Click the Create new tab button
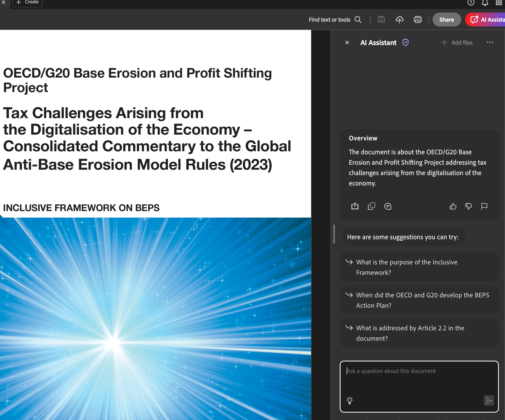This screenshot has height=420, width=505. pos(27,2)
